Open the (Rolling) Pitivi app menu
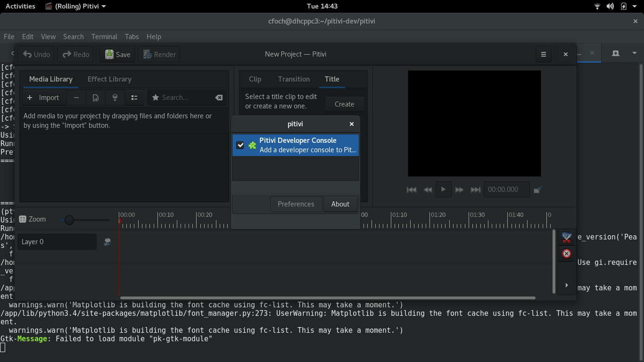 point(75,6)
